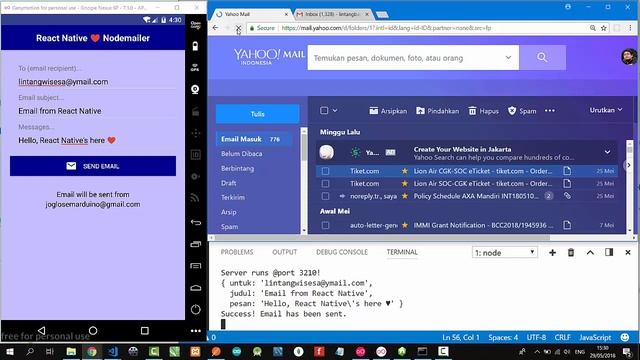Expand the Yahoo search options arrow
This screenshot has width=640, height=360.
click(508, 58)
